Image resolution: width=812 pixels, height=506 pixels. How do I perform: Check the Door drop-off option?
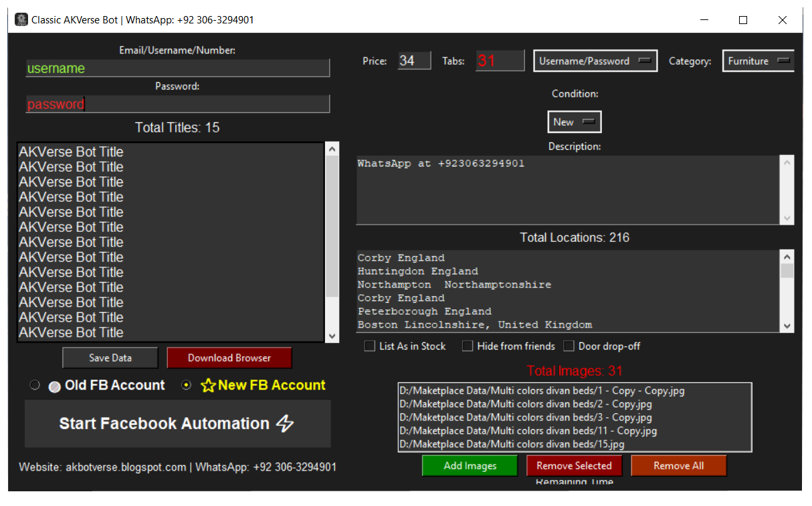[x=569, y=346]
